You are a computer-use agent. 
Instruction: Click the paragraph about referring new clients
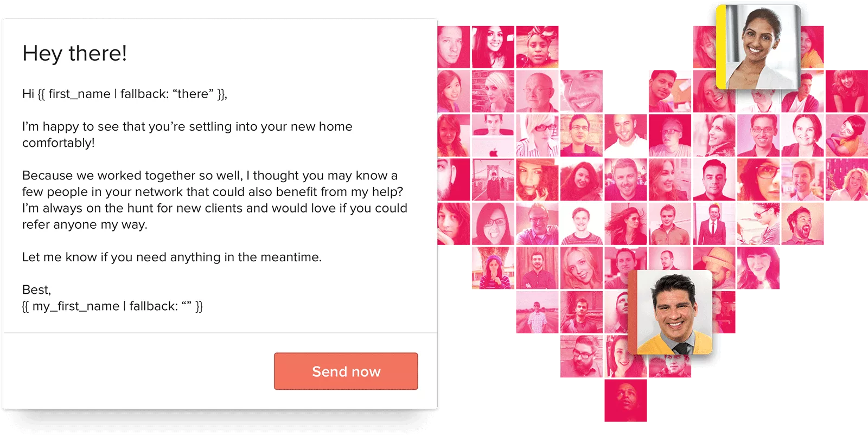[x=215, y=200]
